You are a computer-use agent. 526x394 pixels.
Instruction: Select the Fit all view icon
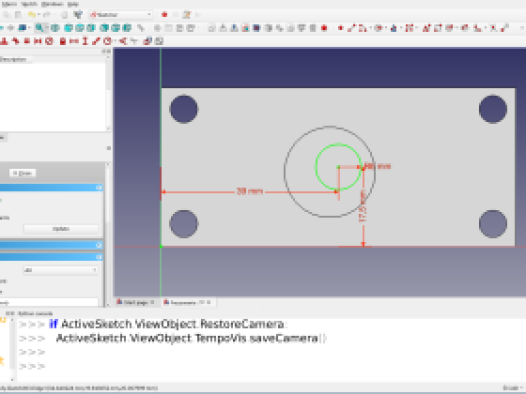tap(39, 28)
